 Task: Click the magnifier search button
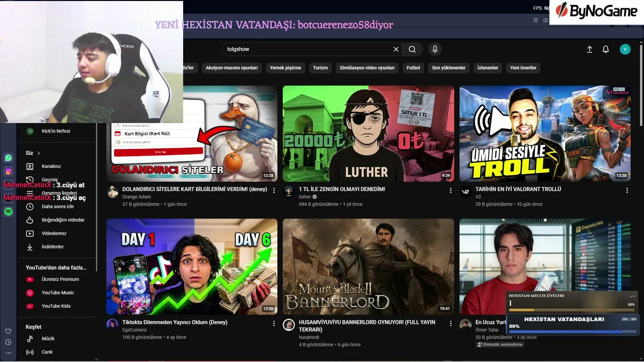[x=412, y=49]
